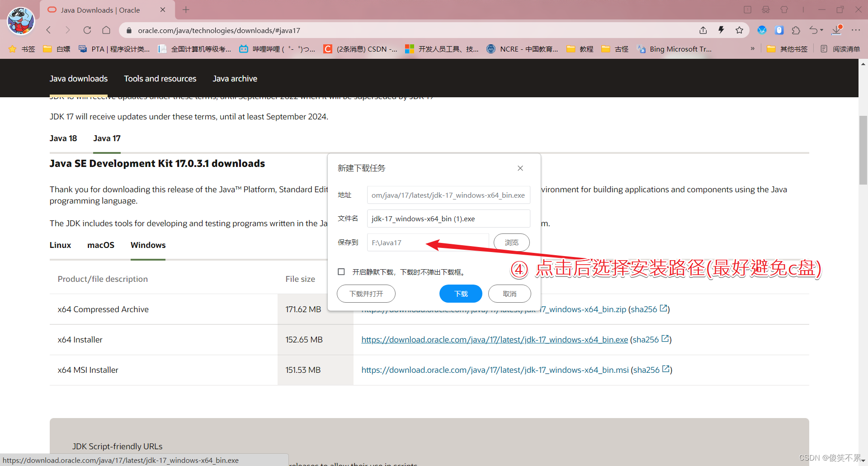Image resolution: width=868 pixels, height=466 pixels.
Task: Click the browser forward arrow
Action: (x=68, y=30)
